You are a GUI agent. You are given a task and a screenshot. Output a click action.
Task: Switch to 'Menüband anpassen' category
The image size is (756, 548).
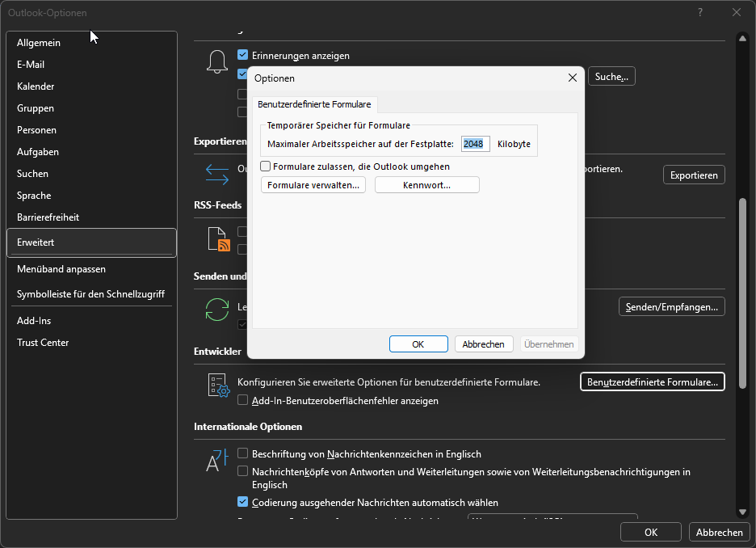click(61, 269)
